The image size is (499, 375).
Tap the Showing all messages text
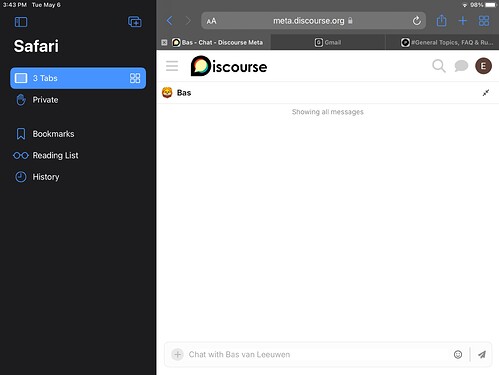(328, 112)
